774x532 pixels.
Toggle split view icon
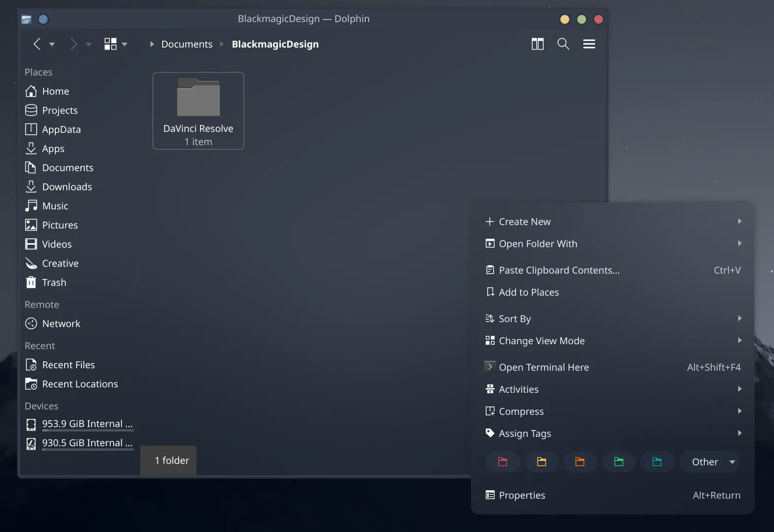click(x=538, y=44)
